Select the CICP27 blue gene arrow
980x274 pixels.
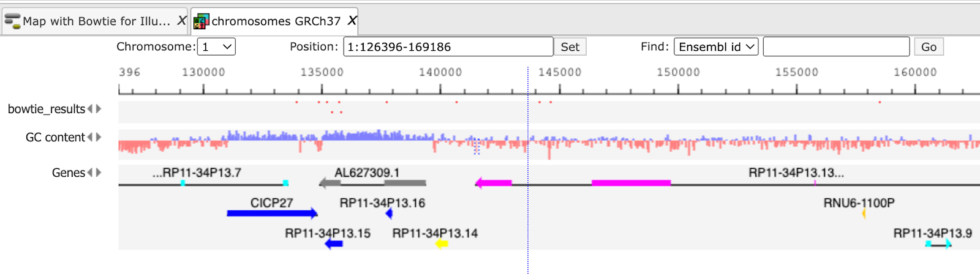pyautogui.click(x=272, y=213)
